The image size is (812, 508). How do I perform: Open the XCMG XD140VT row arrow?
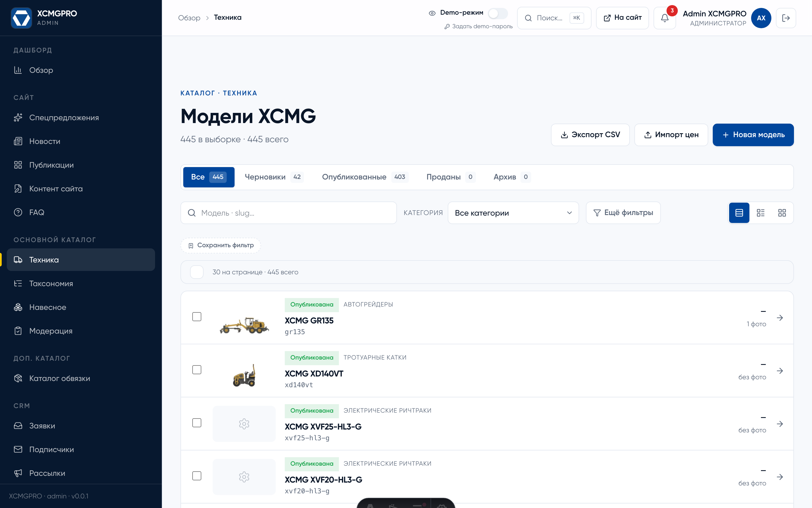pos(780,371)
